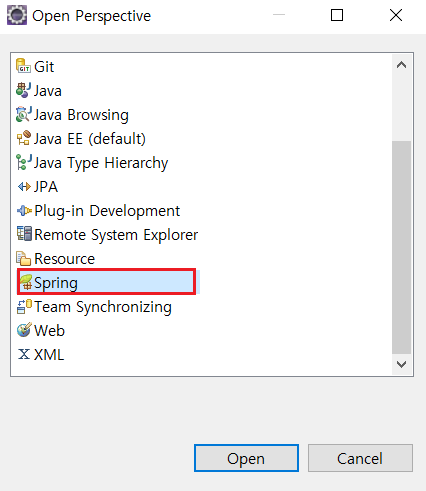Select the Web label
This screenshot has height=491, width=426.
[x=49, y=331]
